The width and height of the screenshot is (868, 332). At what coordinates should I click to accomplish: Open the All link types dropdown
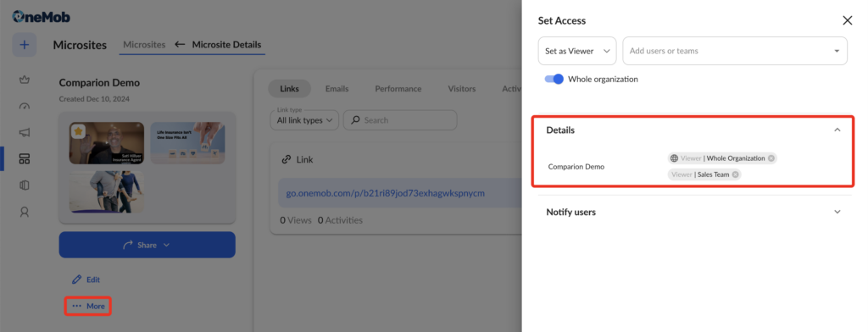point(304,120)
